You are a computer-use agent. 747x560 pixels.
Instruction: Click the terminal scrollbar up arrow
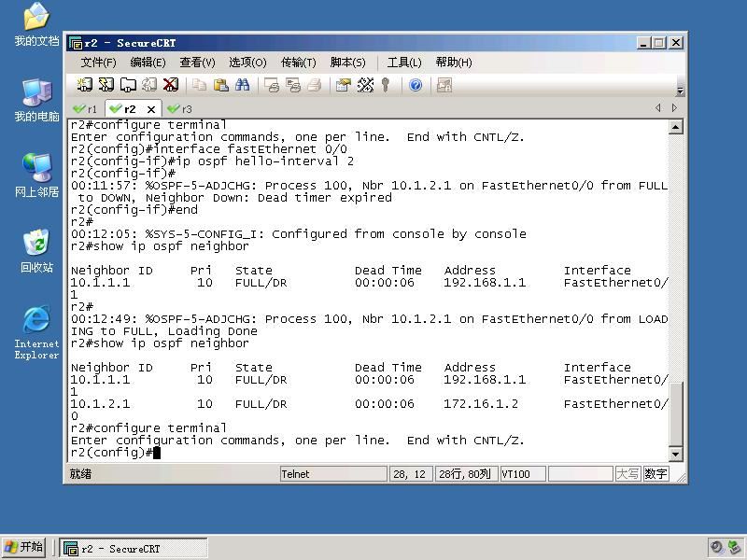click(675, 127)
